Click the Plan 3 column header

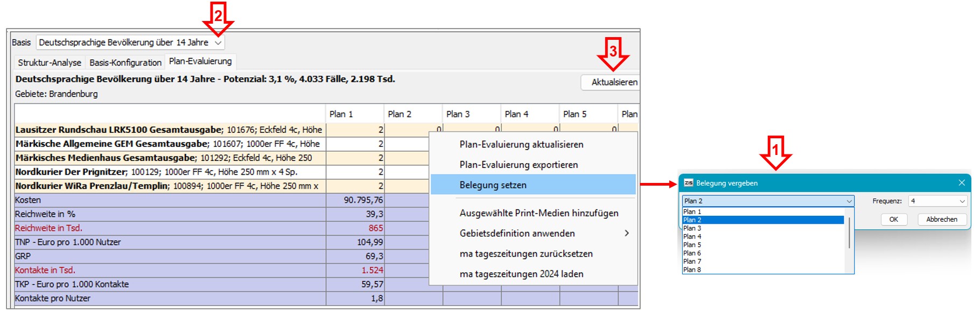coord(472,114)
